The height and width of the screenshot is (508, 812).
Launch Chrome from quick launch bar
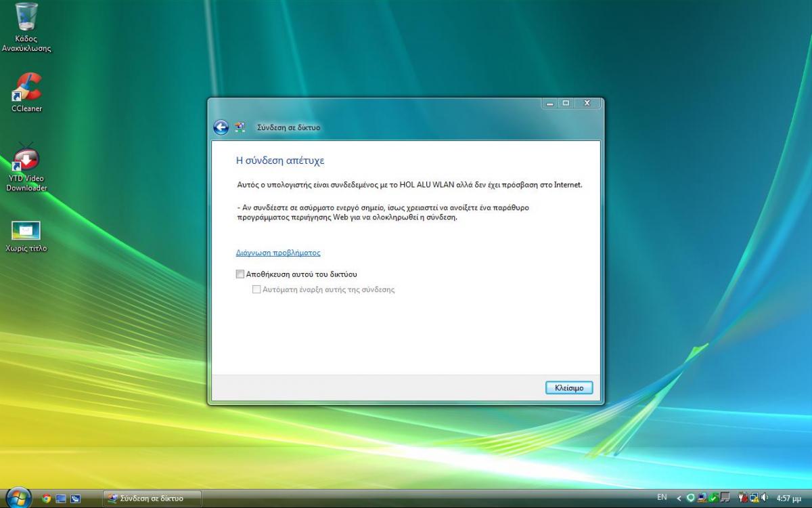47,499
